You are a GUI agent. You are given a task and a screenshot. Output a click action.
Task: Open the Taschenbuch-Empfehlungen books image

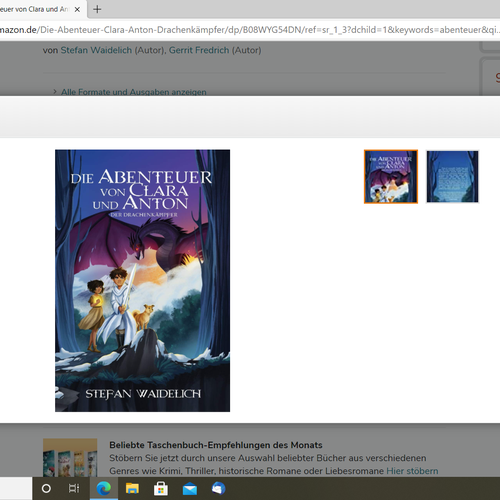tap(70, 457)
